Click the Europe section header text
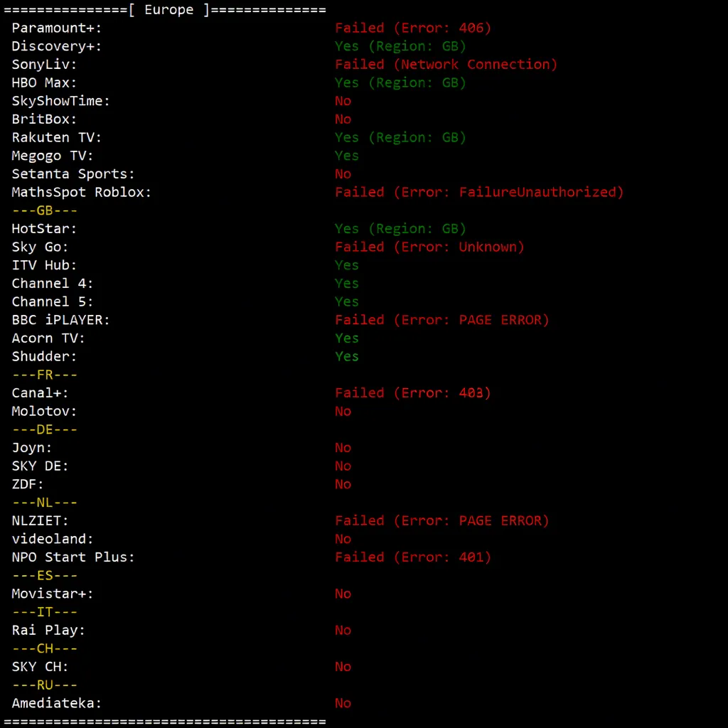Image resolution: width=728 pixels, height=728 pixels. coord(168,10)
